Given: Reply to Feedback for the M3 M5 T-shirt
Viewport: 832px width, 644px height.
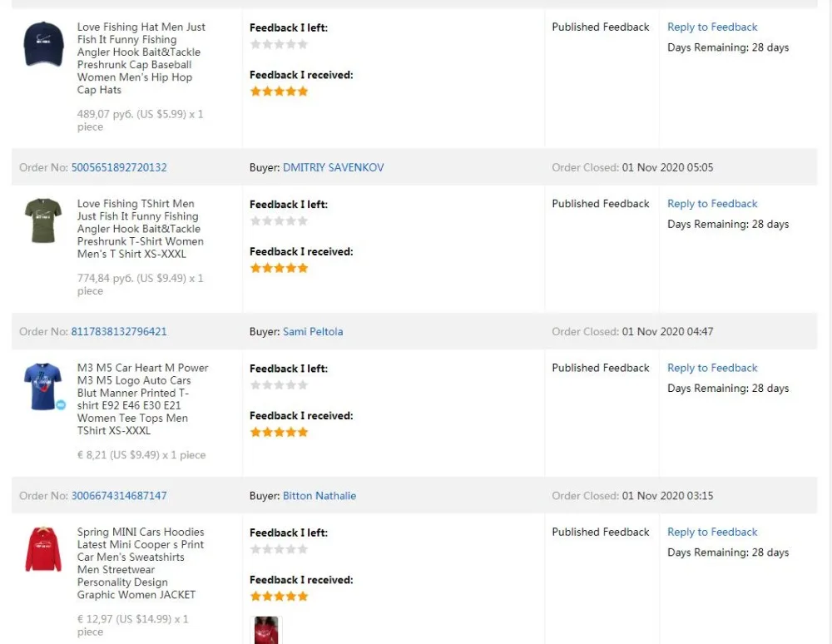Looking at the screenshot, I should [712, 368].
